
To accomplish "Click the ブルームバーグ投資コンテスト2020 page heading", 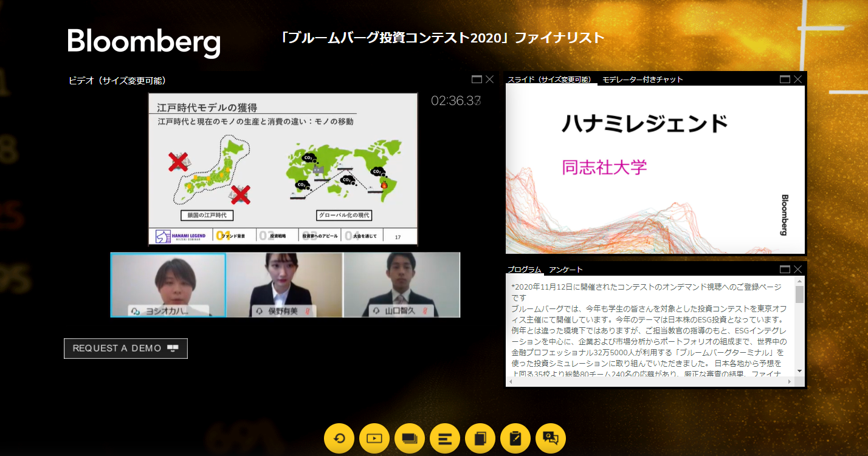I will (443, 38).
